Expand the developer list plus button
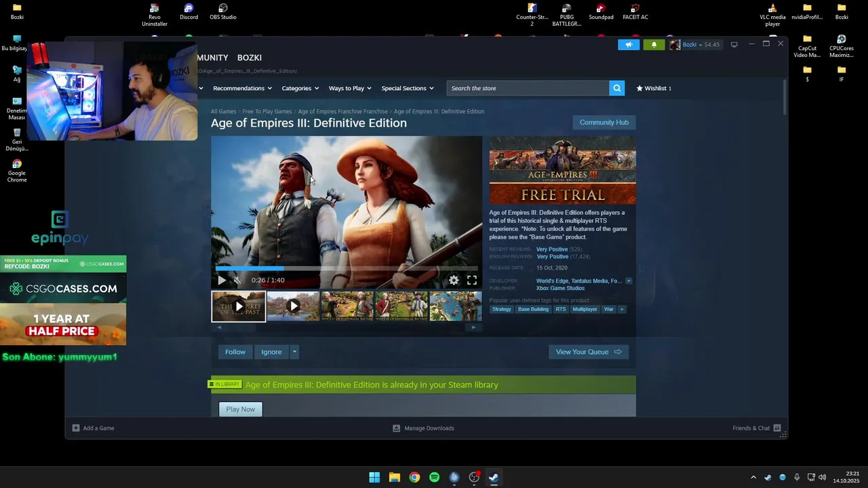The image size is (868, 488). pyautogui.click(x=629, y=281)
